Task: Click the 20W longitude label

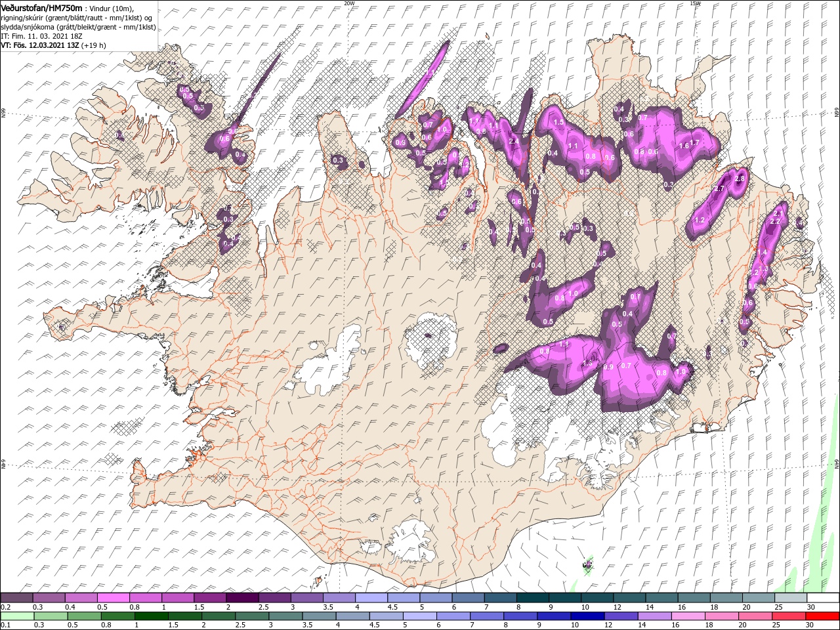Action: pyautogui.click(x=349, y=3)
